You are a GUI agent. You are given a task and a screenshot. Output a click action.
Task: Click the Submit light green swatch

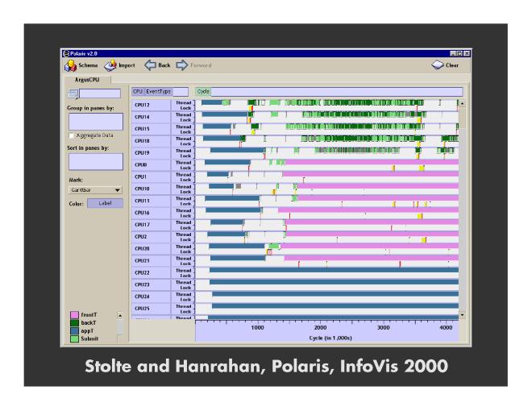pyautogui.click(x=74, y=338)
